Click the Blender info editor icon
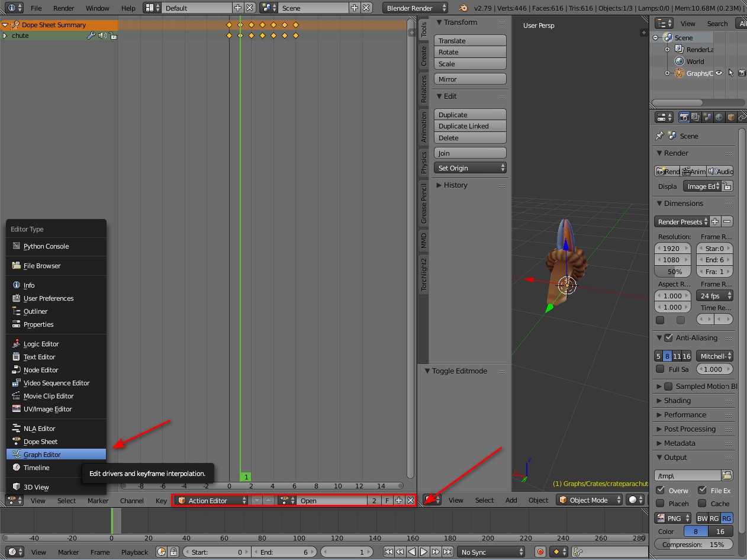 pyautogui.click(x=12, y=8)
